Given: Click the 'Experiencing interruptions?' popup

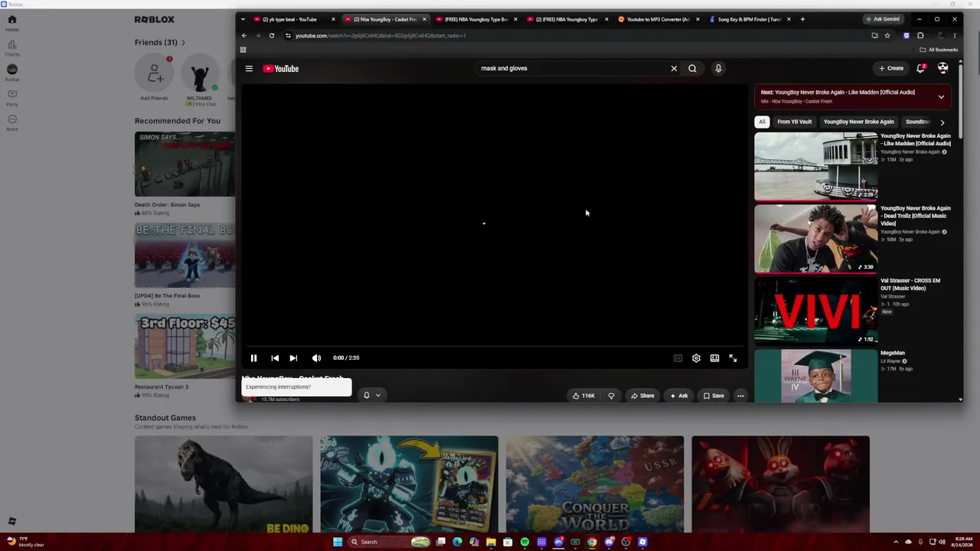Looking at the screenshot, I should (x=296, y=386).
